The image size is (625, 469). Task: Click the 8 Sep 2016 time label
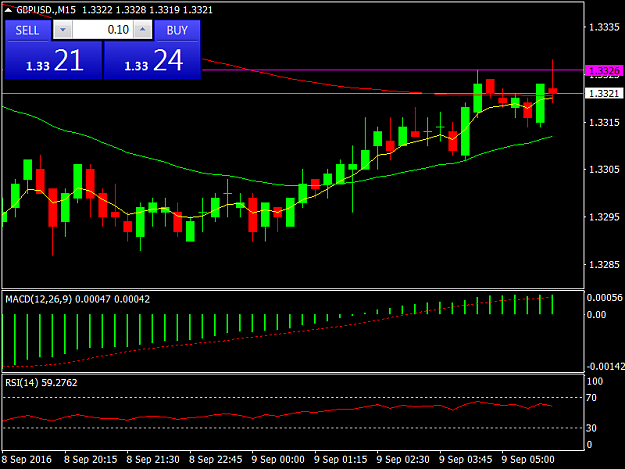(x=27, y=459)
